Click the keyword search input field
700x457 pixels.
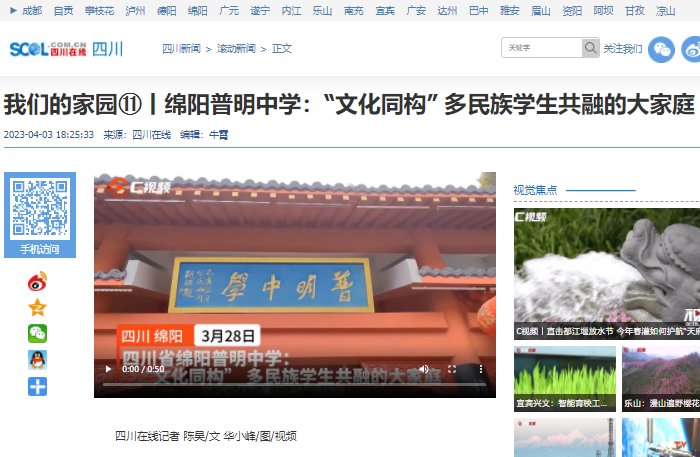[541, 48]
